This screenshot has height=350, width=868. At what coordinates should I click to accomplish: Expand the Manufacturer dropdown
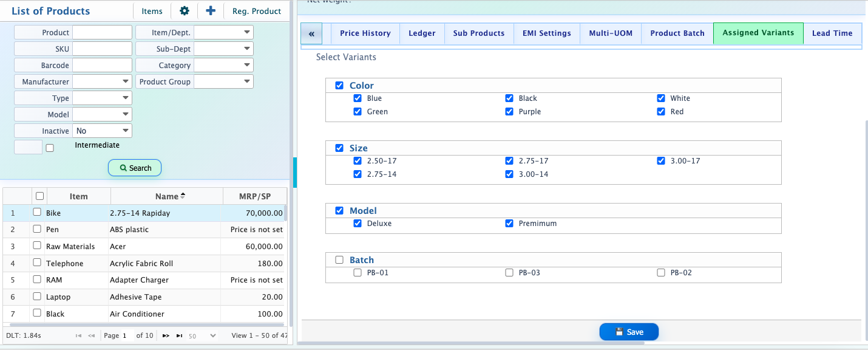102,81
